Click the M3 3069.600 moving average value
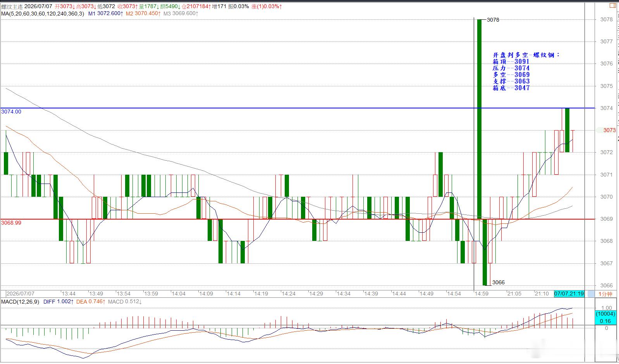This screenshot has width=619, height=364. (x=181, y=14)
